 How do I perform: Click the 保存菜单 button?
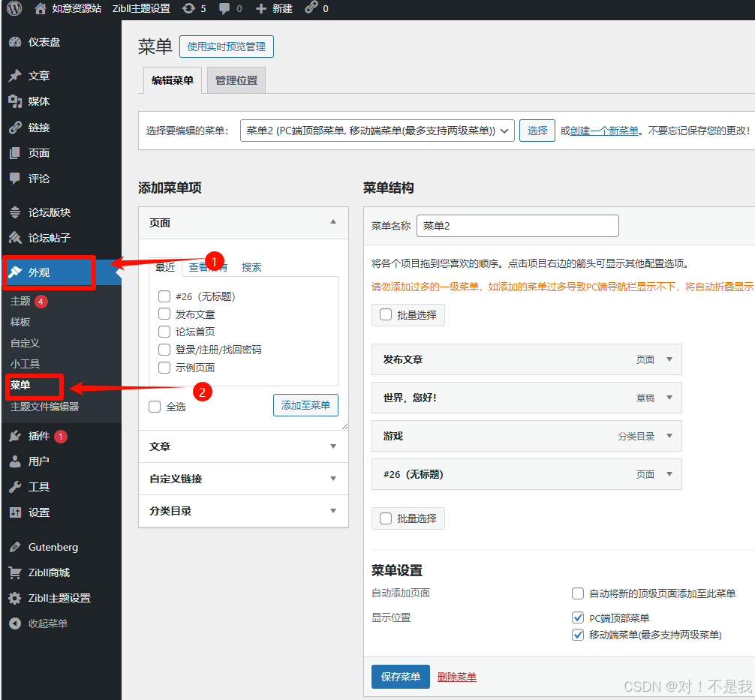[401, 677]
